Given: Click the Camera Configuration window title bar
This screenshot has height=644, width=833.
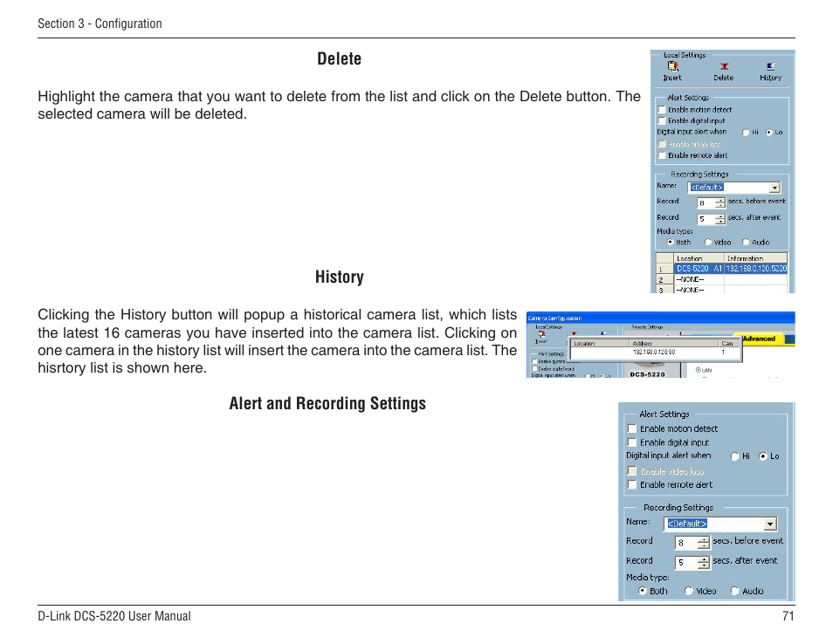Looking at the screenshot, I should click(x=660, y=318).
